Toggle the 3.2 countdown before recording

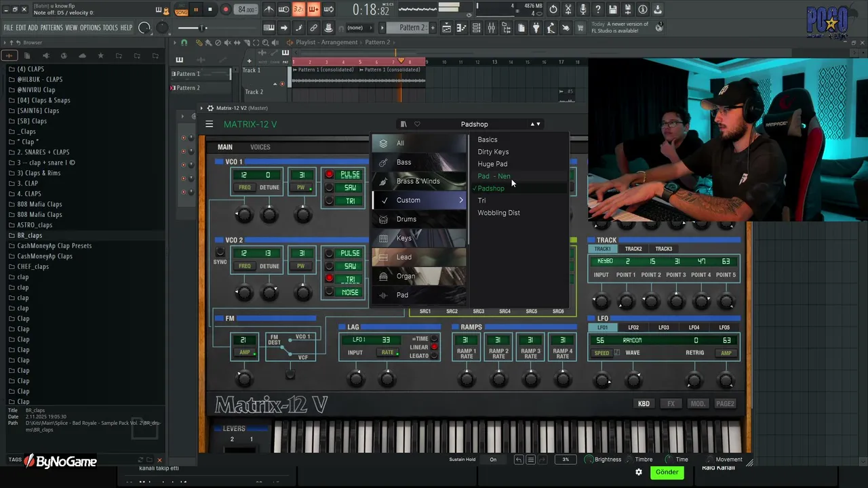tap(298, 9)
